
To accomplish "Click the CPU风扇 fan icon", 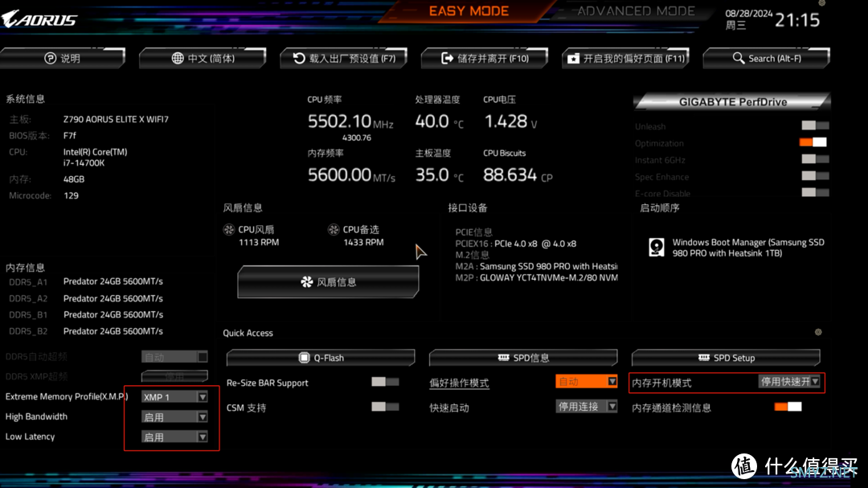I will click(x=228, y=229).
